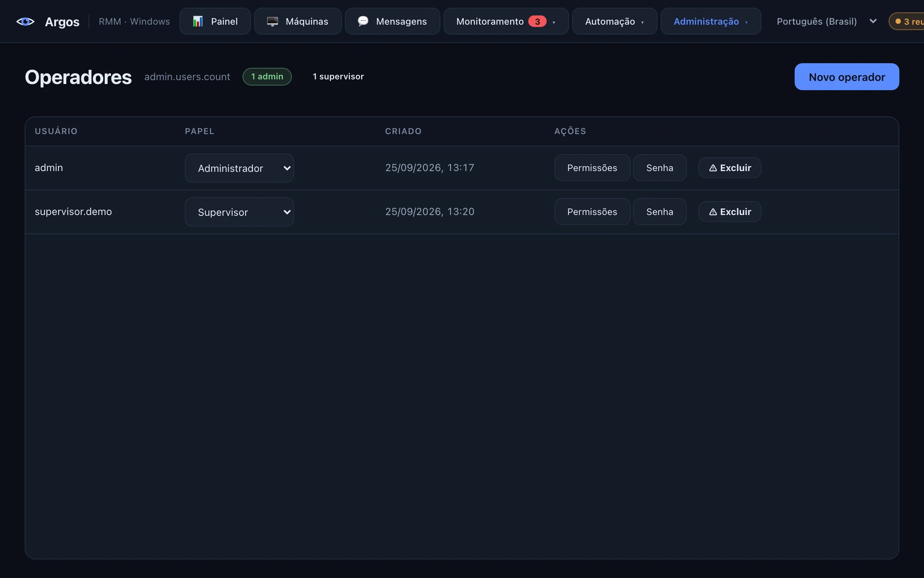Click the CRIADO column header

(x=403, y=131)
